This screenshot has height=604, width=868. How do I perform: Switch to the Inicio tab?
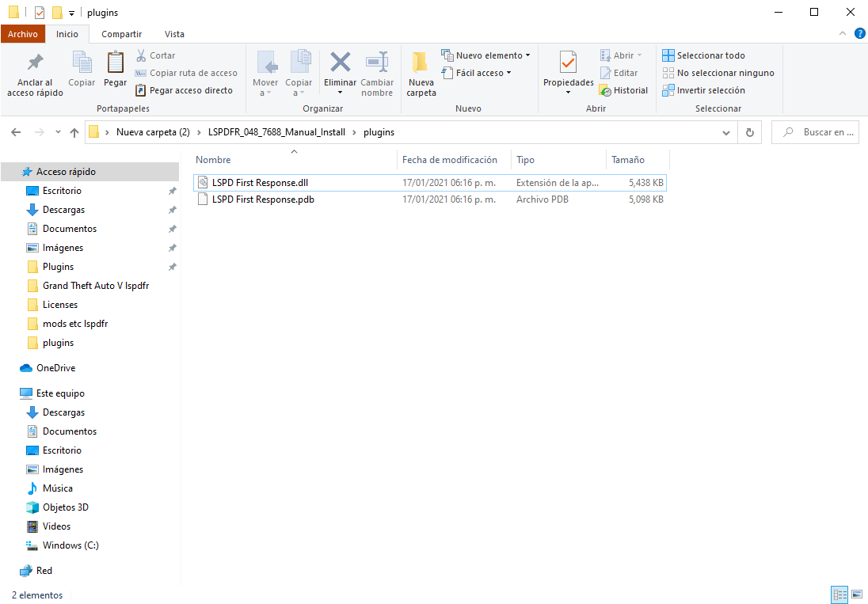click(67, 34)
